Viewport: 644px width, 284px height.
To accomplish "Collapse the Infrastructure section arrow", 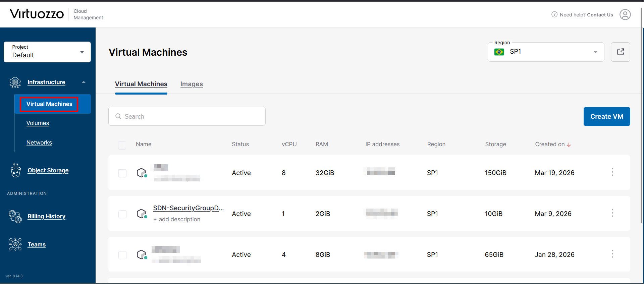I will tap(84, 82).
